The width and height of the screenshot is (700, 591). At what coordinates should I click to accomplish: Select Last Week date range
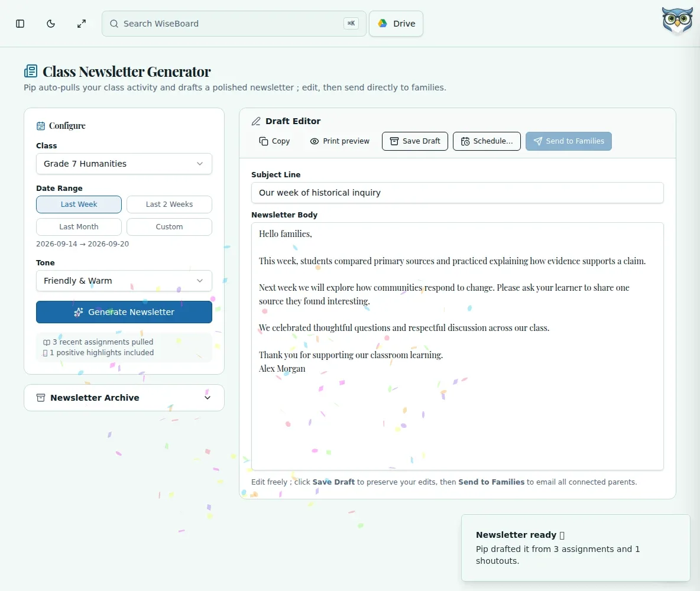79,204
